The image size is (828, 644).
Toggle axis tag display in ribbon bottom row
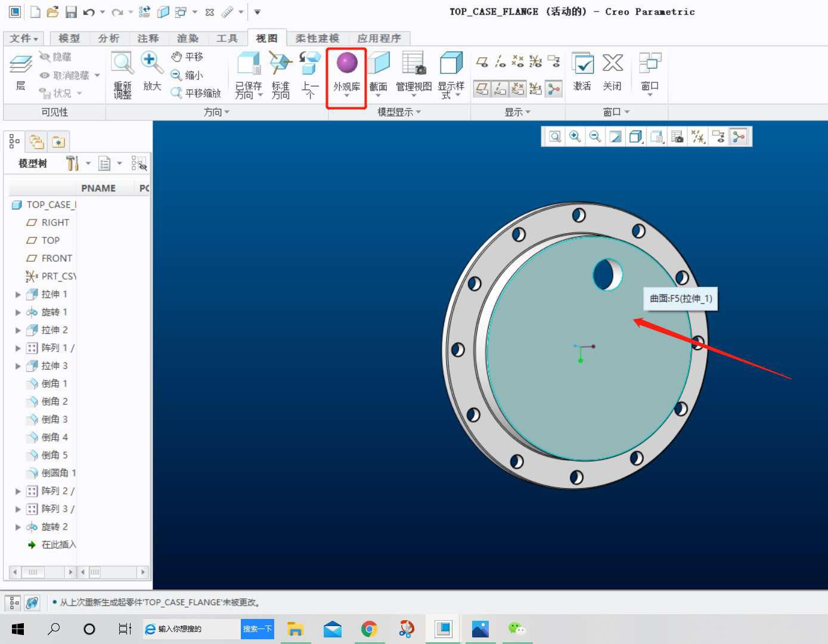(x=500, y=89)
